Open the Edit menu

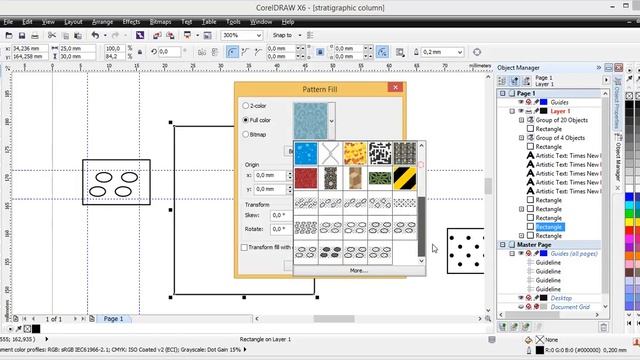(x=27, y=22)
